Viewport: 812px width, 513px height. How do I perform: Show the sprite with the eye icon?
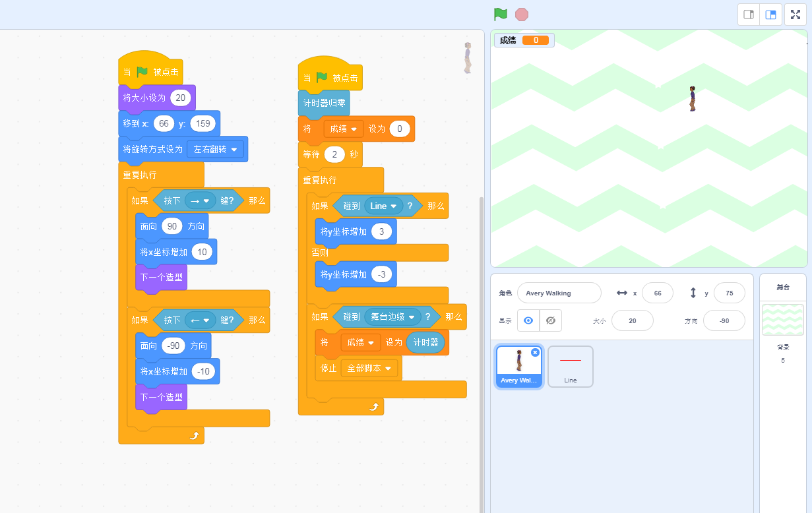pyautogui.click(x=528, y=320)
